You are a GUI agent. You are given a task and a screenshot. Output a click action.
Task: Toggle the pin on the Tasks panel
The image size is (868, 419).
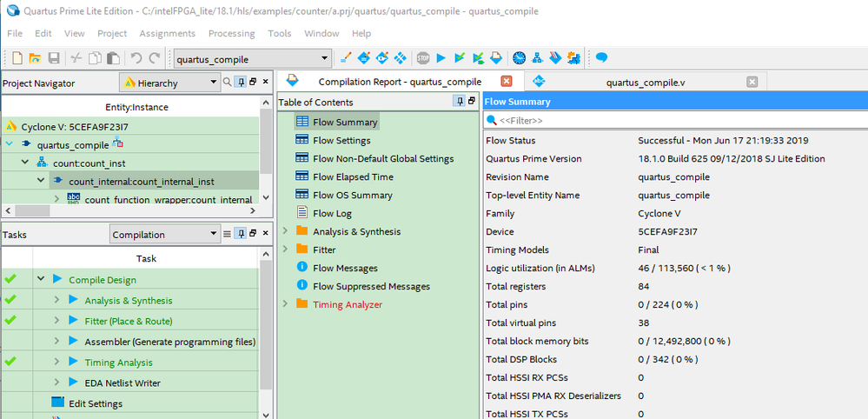pos(240,234)
